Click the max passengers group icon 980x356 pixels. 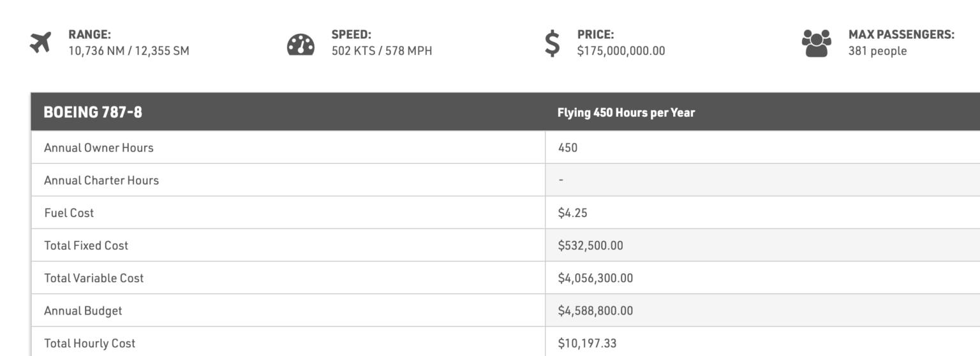tap(817, 43)
